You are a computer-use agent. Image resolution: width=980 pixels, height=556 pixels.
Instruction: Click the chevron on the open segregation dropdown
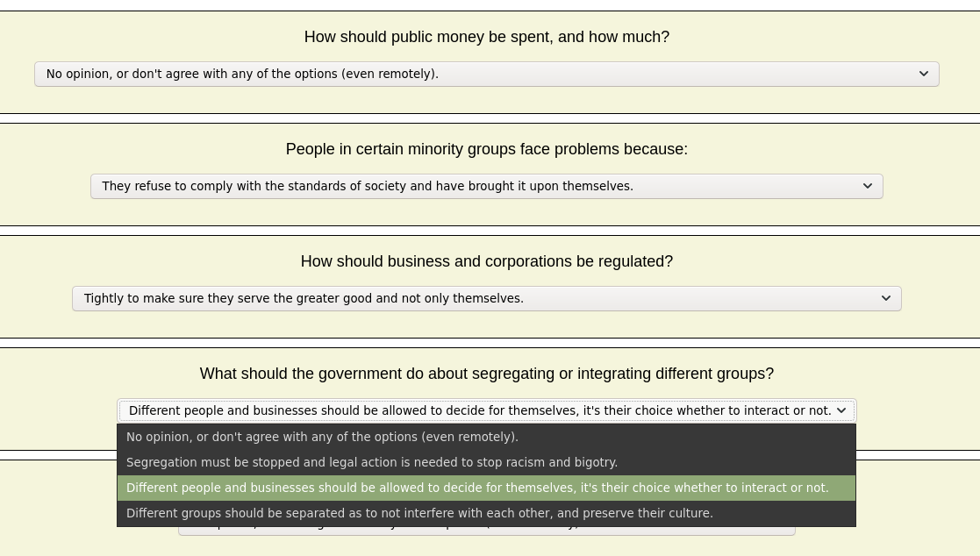pos(841,411)
